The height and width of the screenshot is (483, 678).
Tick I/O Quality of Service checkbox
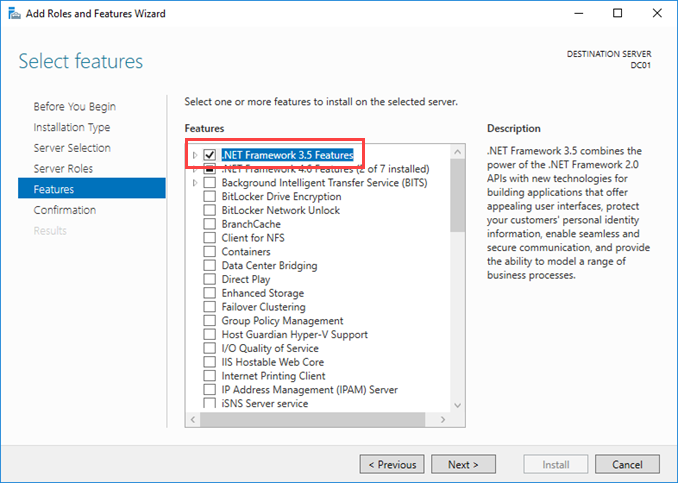tap(210, 349)
